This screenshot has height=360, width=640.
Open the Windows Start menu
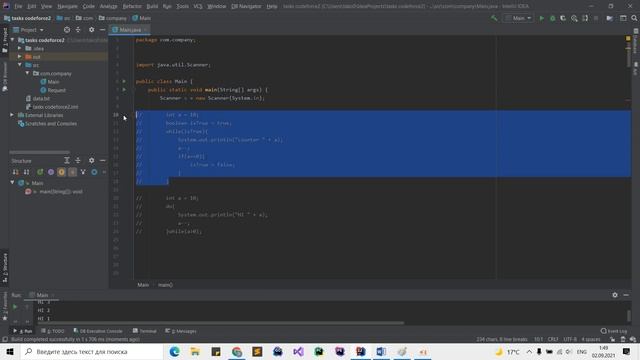(10, 351)
